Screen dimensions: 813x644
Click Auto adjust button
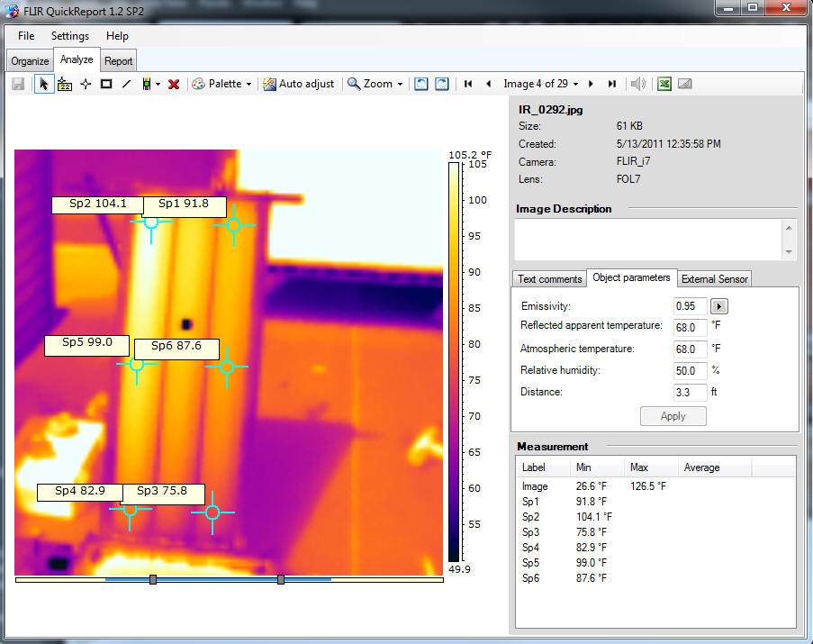pos(299,84)
